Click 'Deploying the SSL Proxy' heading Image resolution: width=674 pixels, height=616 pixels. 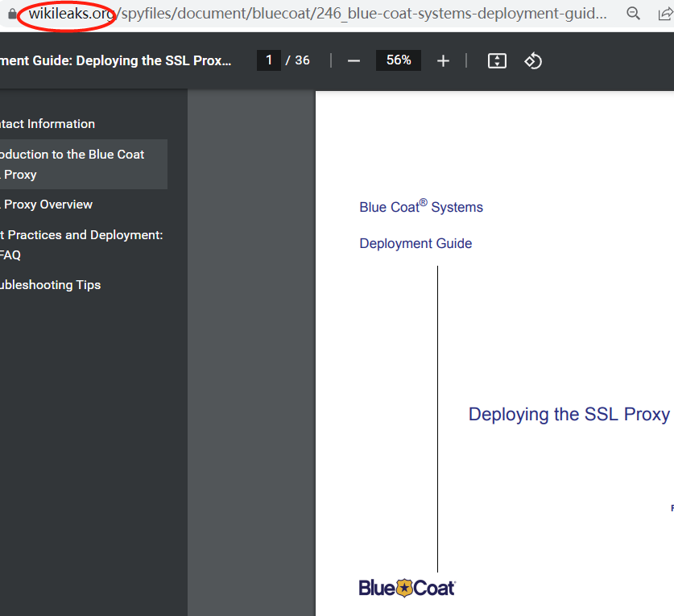[x=569, y=415]
